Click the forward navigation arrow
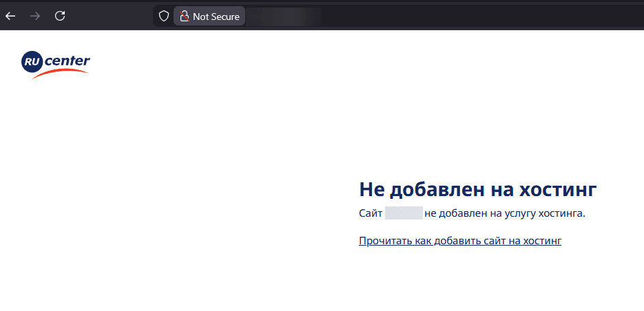 click(x=35, y=17)
